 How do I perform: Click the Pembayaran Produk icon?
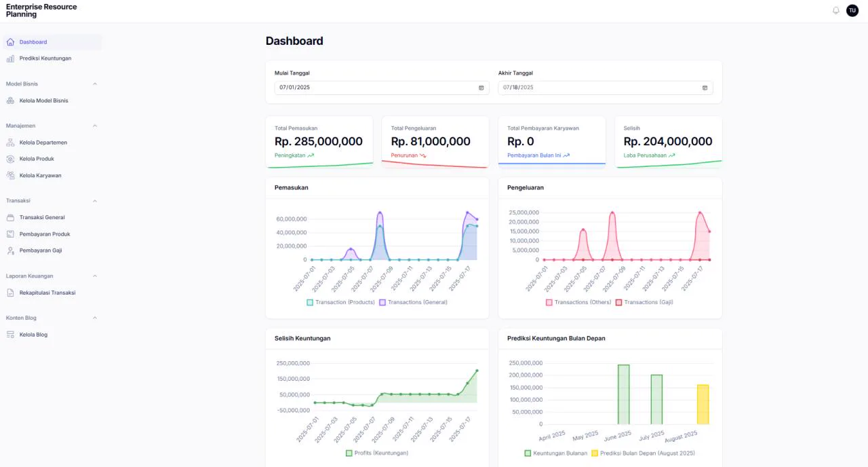(10, 234)
